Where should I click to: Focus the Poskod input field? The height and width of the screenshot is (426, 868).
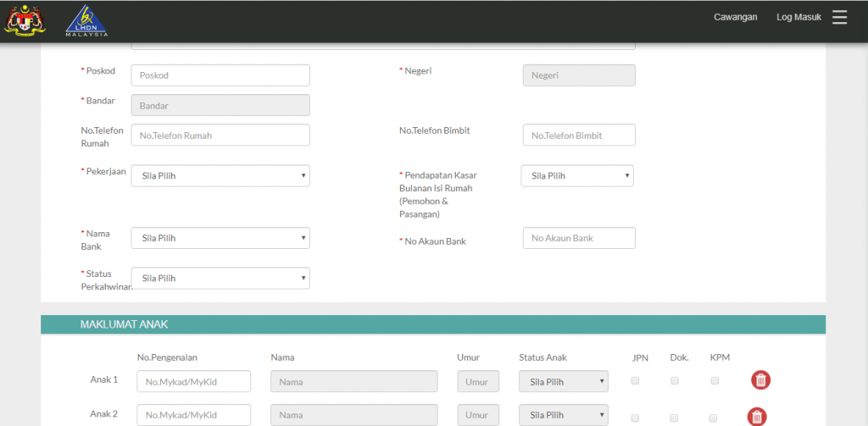(x=220, y=75)
